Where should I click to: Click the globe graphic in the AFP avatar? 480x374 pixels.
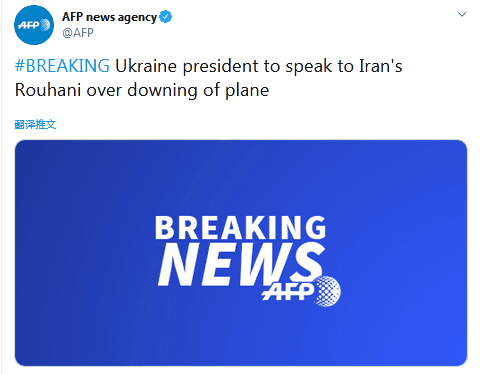click(x=45, y=25)
